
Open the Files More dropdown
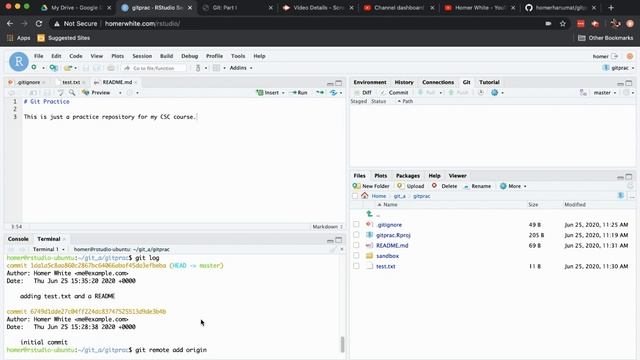click(x=513, y=186)
